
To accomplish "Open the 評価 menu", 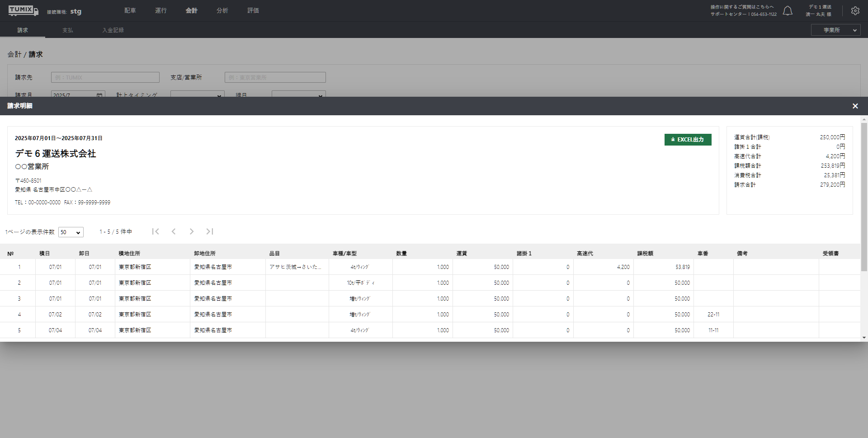I will point(253,10).
